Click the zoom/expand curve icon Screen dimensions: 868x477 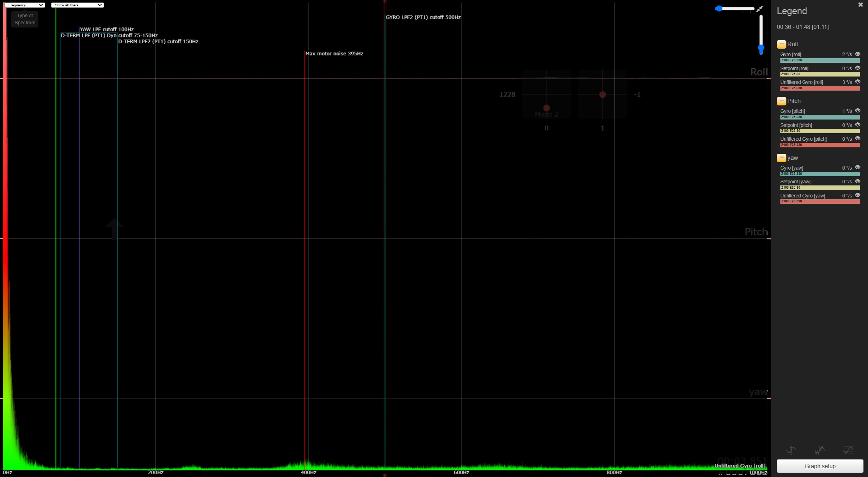791,450
